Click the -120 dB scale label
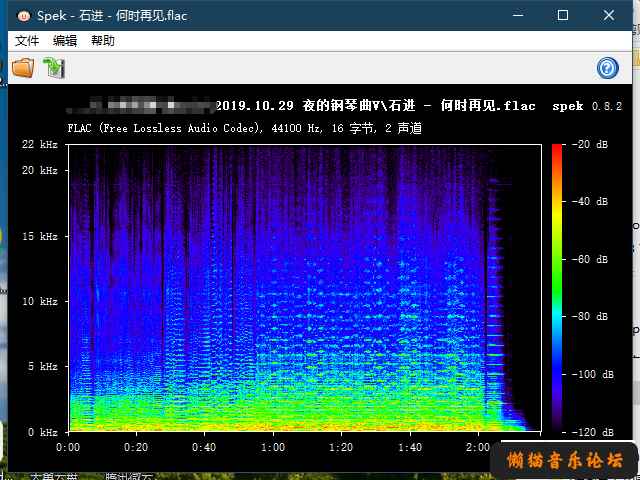Image resolution: width=640 pixels, height=480 pixels. click(593, 432)
